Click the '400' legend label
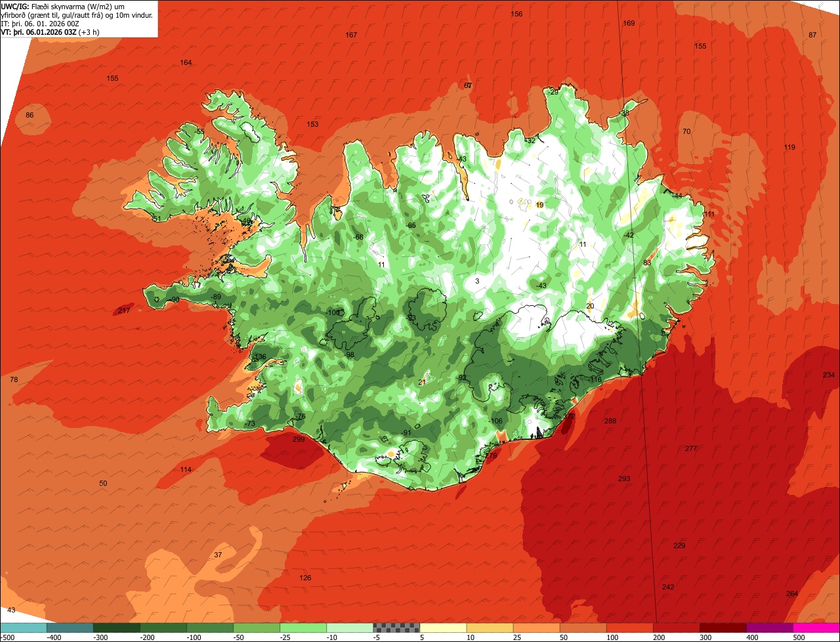 [752, 637]
